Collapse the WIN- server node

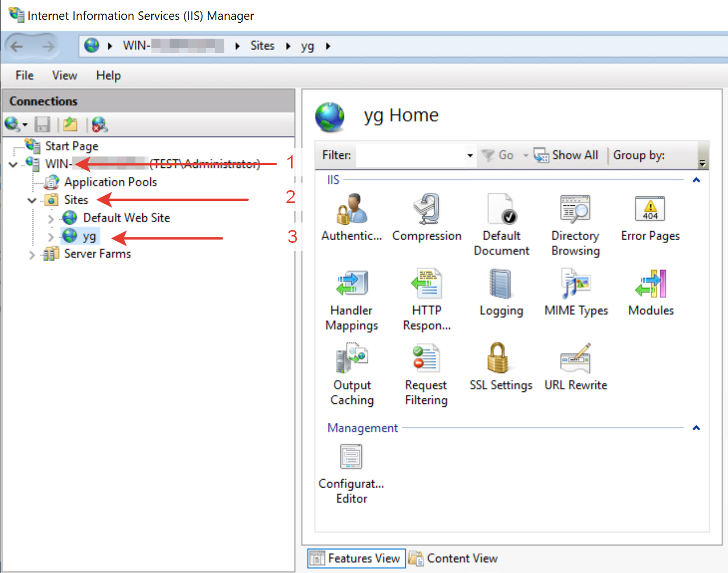coord(13,164)
